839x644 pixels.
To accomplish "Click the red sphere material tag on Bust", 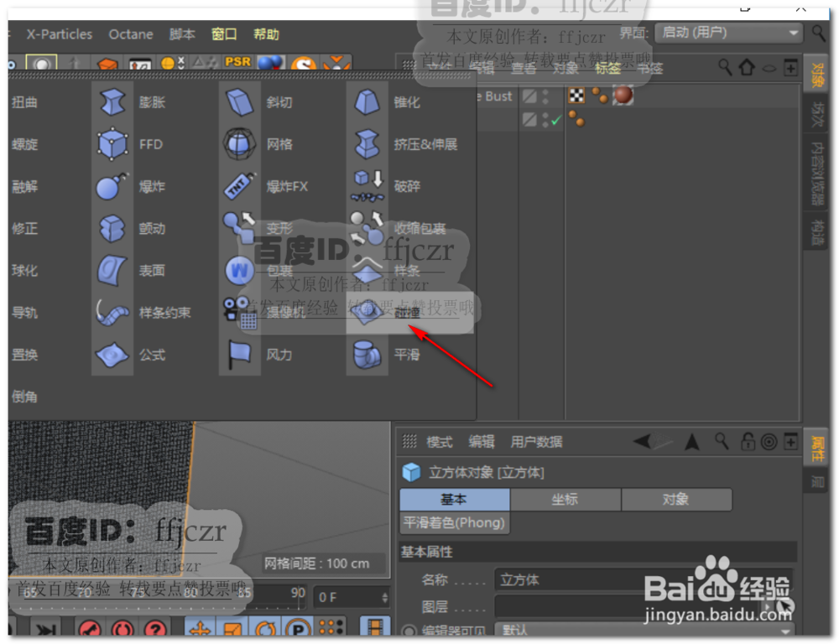I will click(x=623, y=96).
